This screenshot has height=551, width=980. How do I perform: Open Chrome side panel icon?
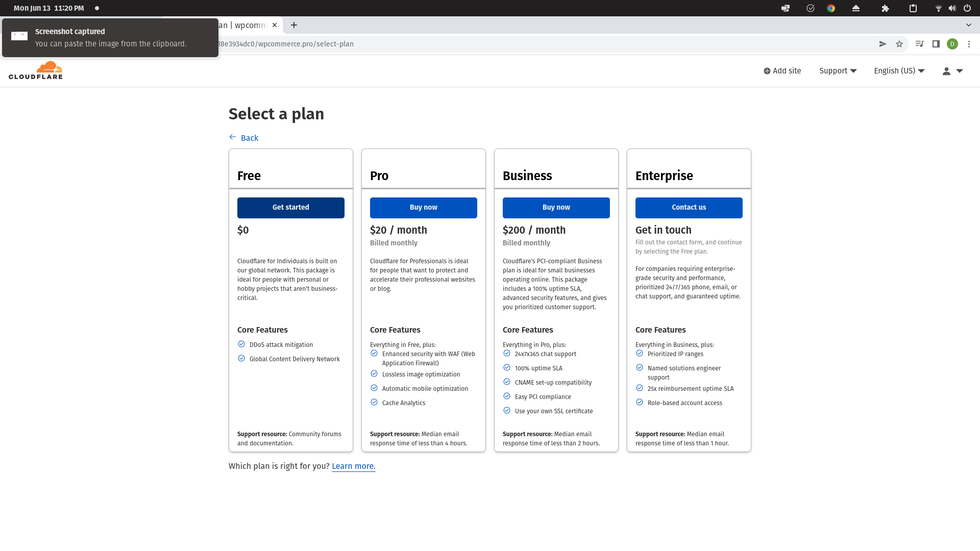pyautogui.click(x=936, y=44)
